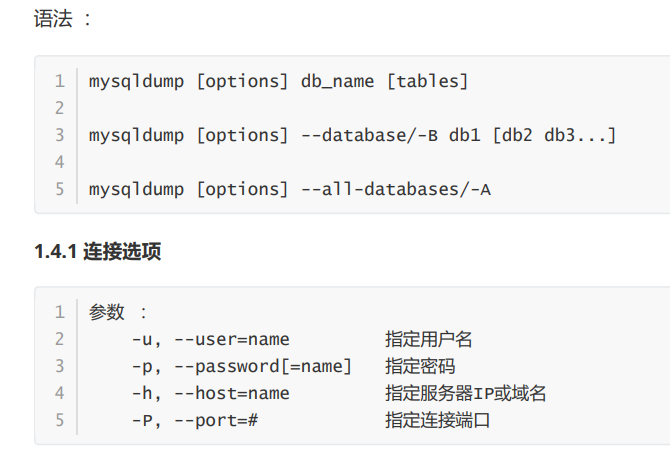This screenshot has height=466, width=670.
Task: Click the "mysqldump [options] db_name [tables]" code line
Action: click(x=278, y=81)
